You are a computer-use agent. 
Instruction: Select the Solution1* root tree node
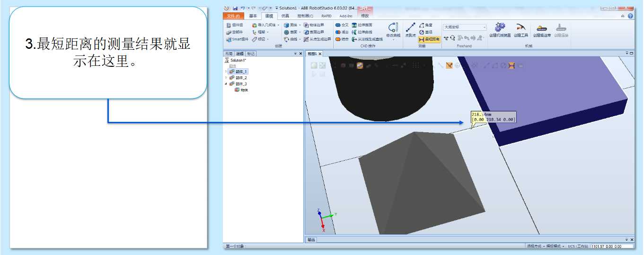[235, 60]
